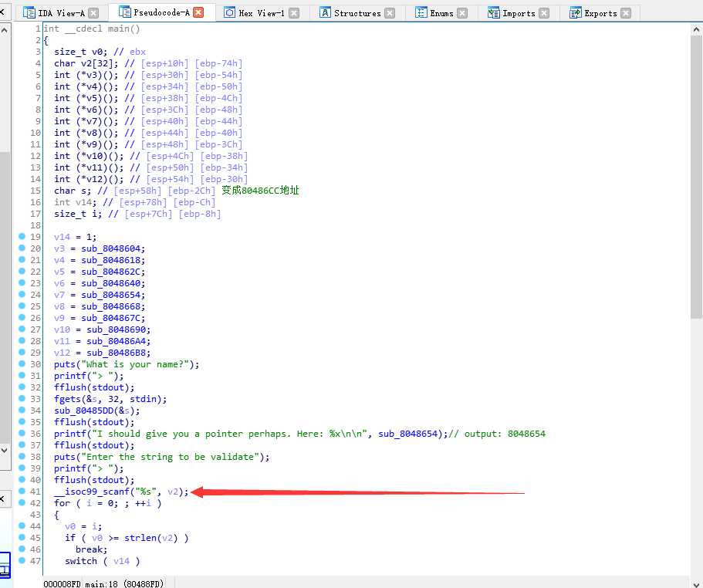Close the Pseudocode-A tab
Screen dimensions: 703x588
[198, 12]
